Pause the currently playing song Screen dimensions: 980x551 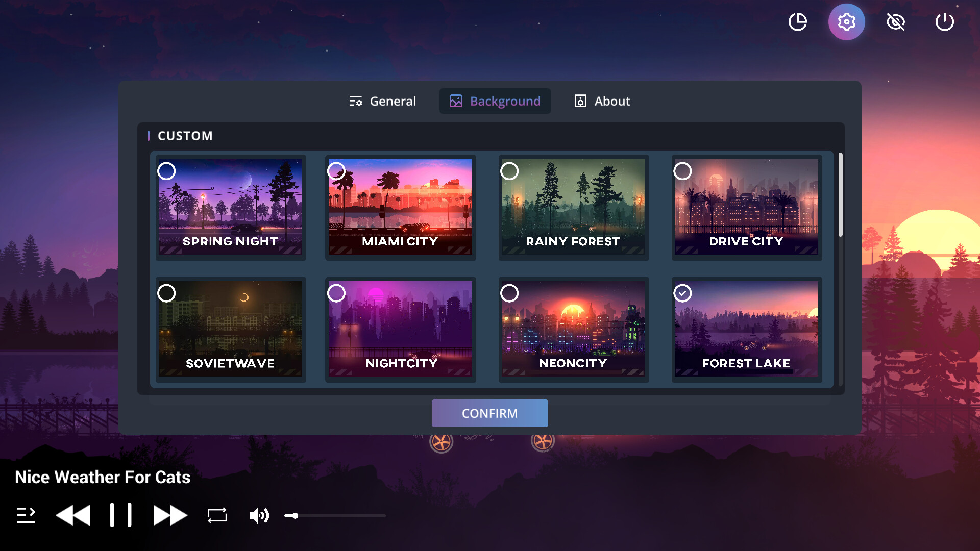point(121,515)
